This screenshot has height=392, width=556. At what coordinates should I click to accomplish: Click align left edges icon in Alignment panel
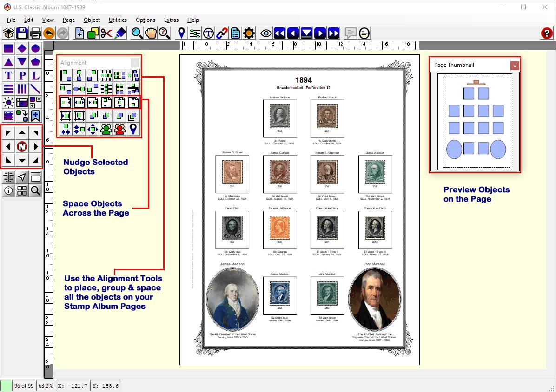tap(66, 75)
